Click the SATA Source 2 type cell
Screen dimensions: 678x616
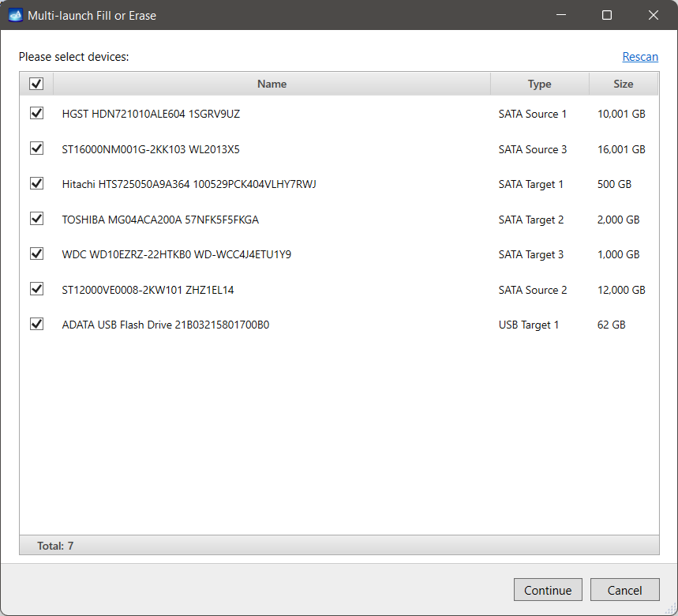pyautogui.click(x=532, y=290)
